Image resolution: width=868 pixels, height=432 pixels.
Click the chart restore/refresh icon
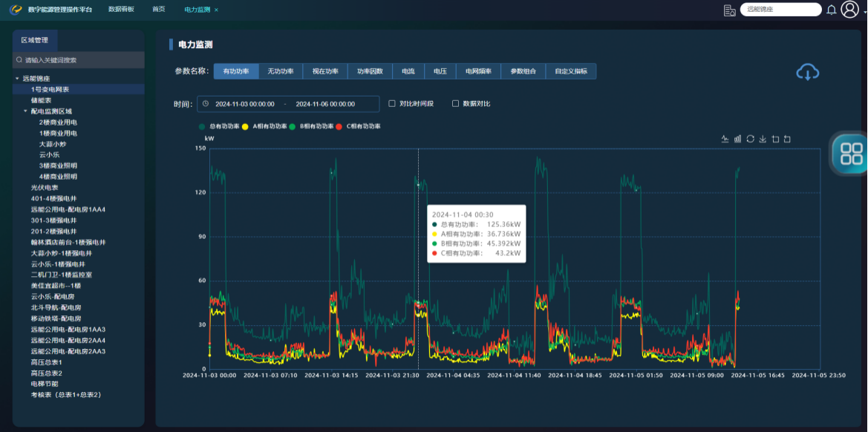tap(750, 139)
